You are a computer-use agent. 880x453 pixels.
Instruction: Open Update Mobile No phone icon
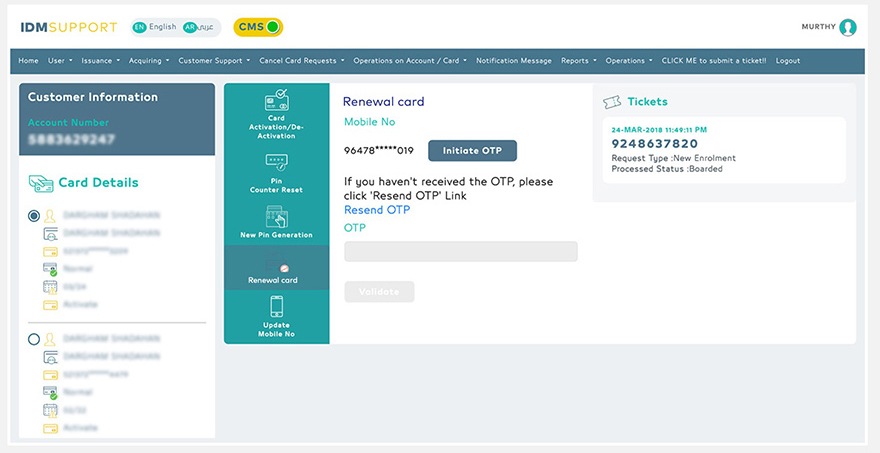(276, 307)
